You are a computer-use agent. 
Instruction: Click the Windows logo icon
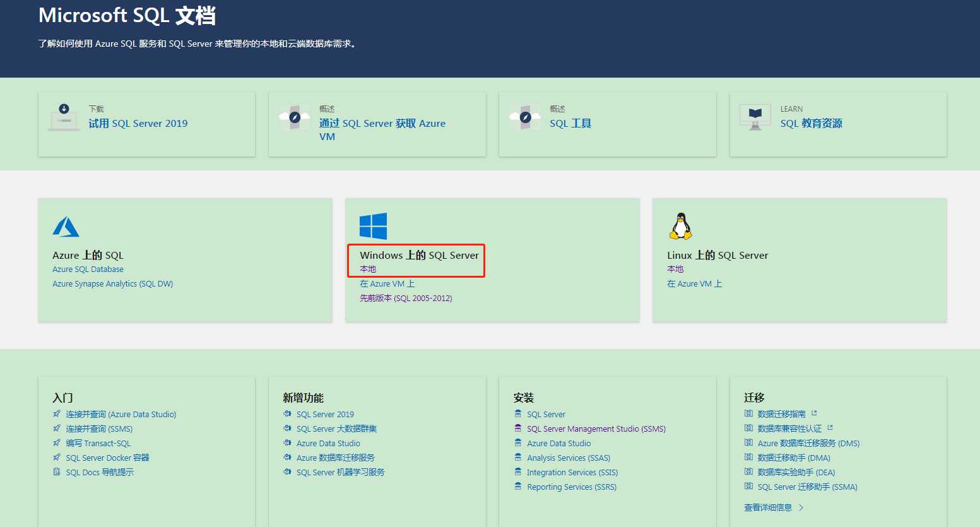373,226
